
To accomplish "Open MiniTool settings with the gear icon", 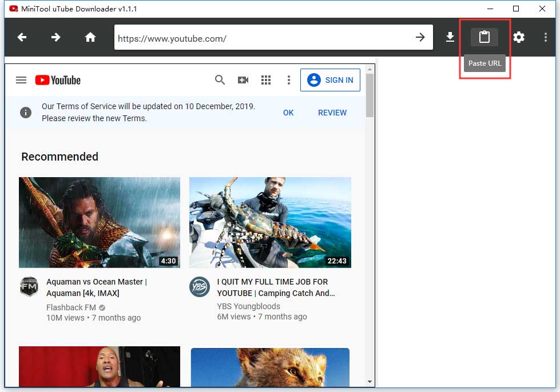I will [x=519, y=37].
